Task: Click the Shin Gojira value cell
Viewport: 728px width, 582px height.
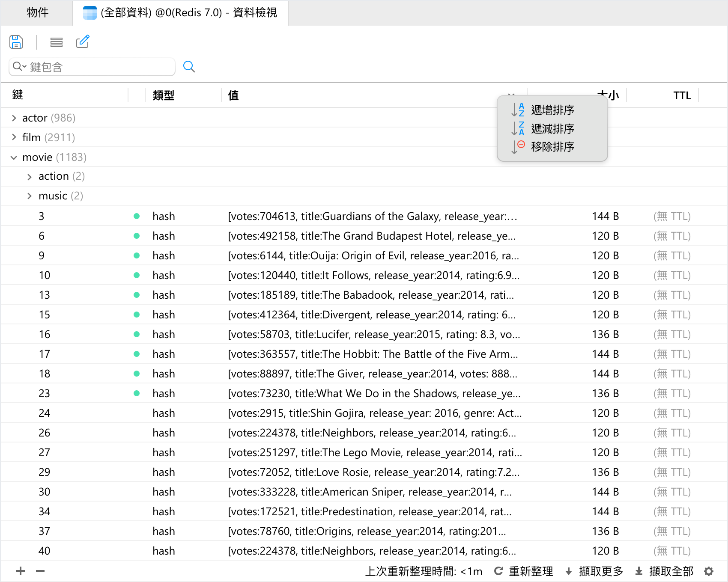Action: coord(375,413)
